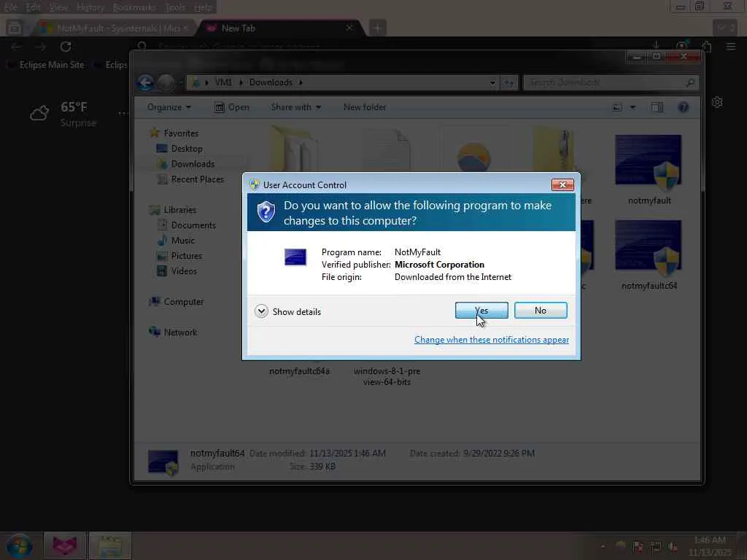Open Share with dropdown in Explorer
The width and height of the screenshot is (747, 560).
point(296,107)
